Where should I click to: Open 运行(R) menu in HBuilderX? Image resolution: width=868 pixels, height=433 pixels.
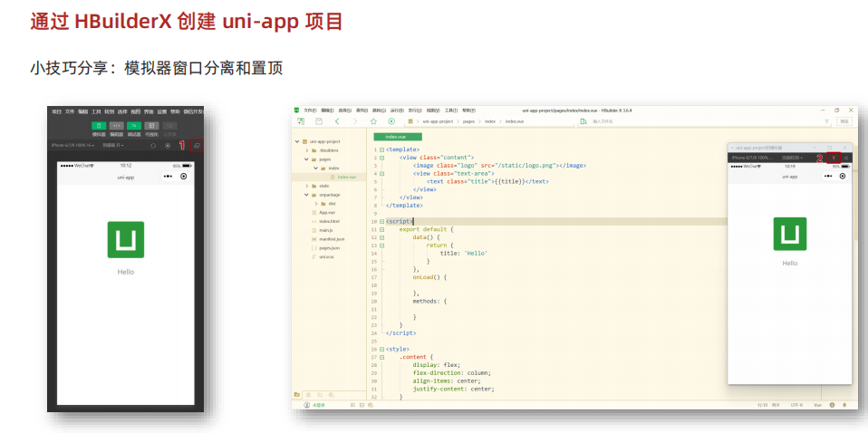pos(398,111)
